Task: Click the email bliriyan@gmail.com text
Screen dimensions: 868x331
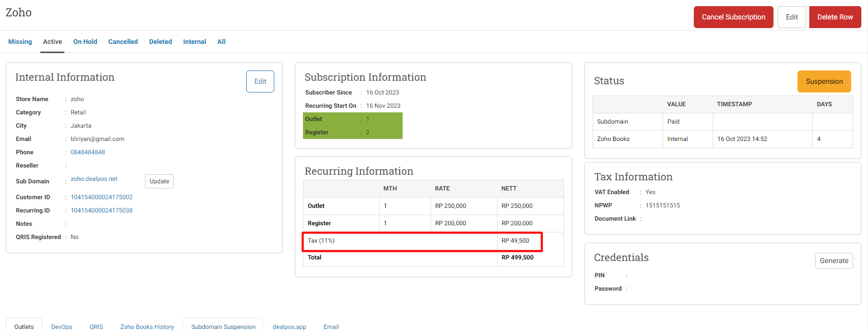Action: pos(98,139)
